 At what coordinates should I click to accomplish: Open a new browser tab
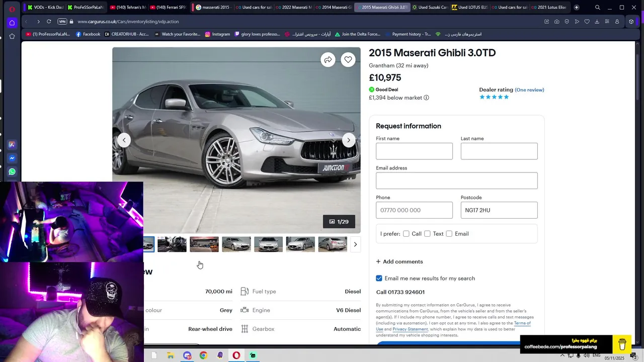pyautogui.click(x=577, y=8)
